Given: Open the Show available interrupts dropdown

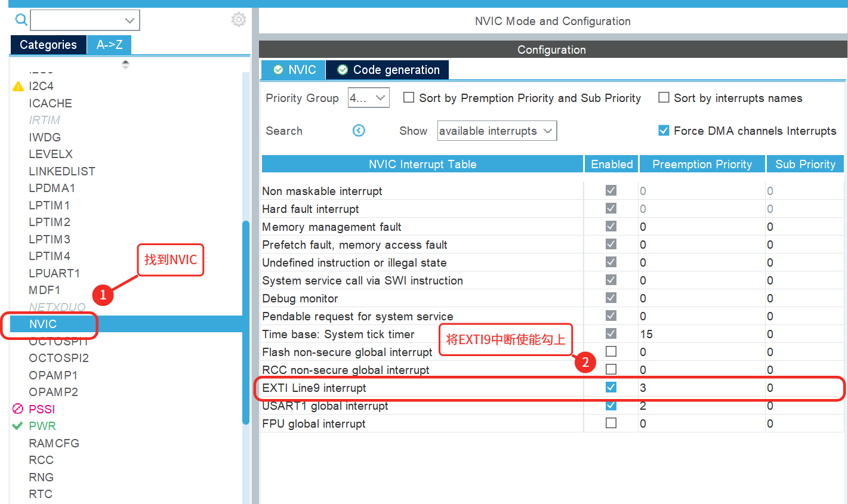Looking at the screenshot, I should click(x=497, y=131).
